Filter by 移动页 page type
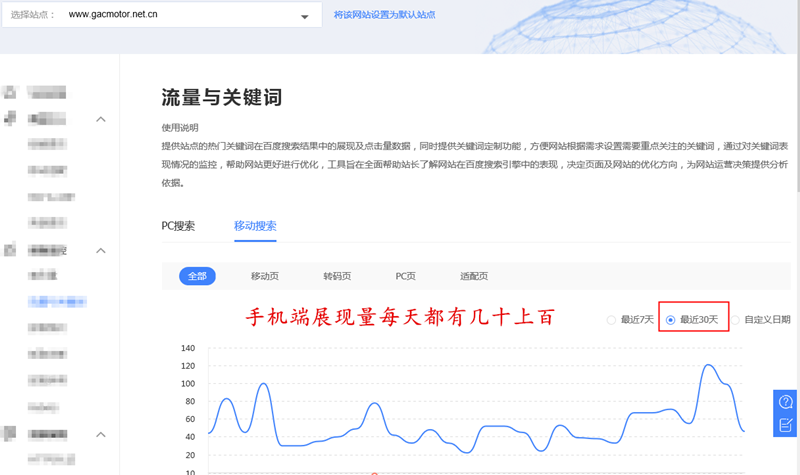800x475 pixels. pyautogui.click(x=265, y=276)
